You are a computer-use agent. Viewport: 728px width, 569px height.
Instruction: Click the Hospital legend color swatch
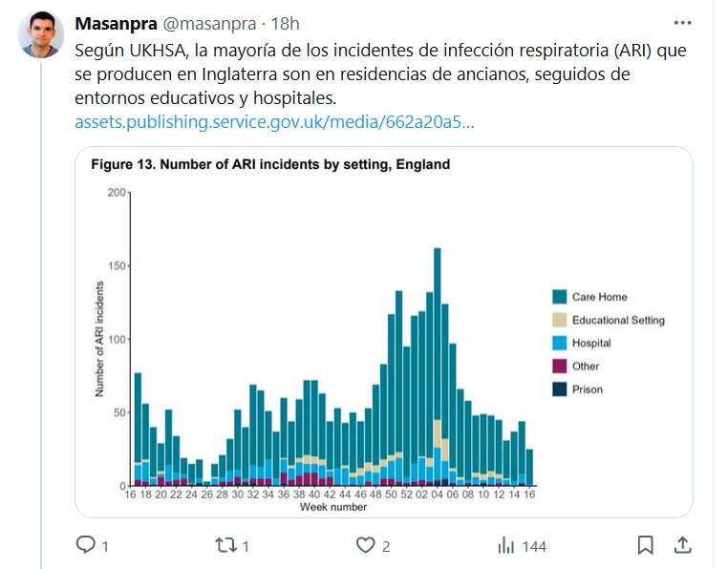[559, 343]
